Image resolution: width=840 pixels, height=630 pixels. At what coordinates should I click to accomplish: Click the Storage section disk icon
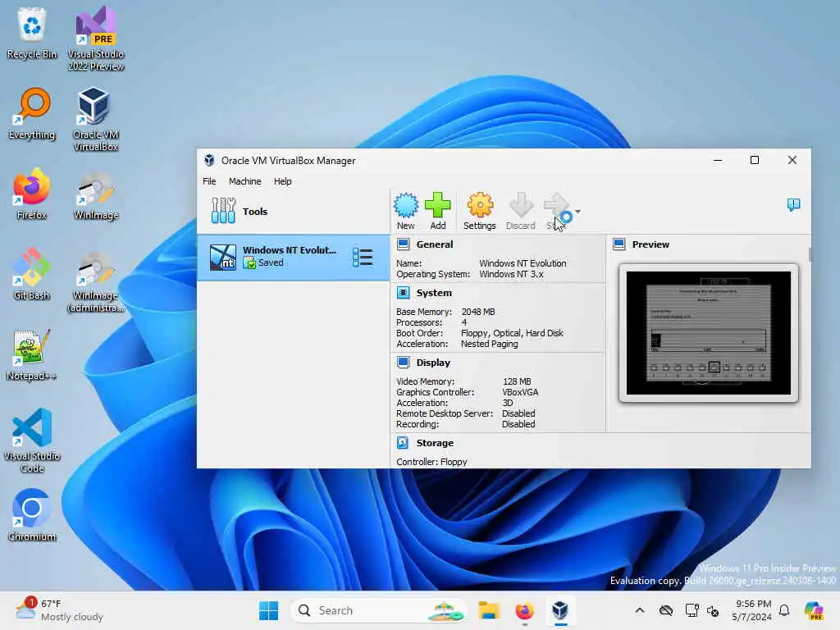coord(403,443)
